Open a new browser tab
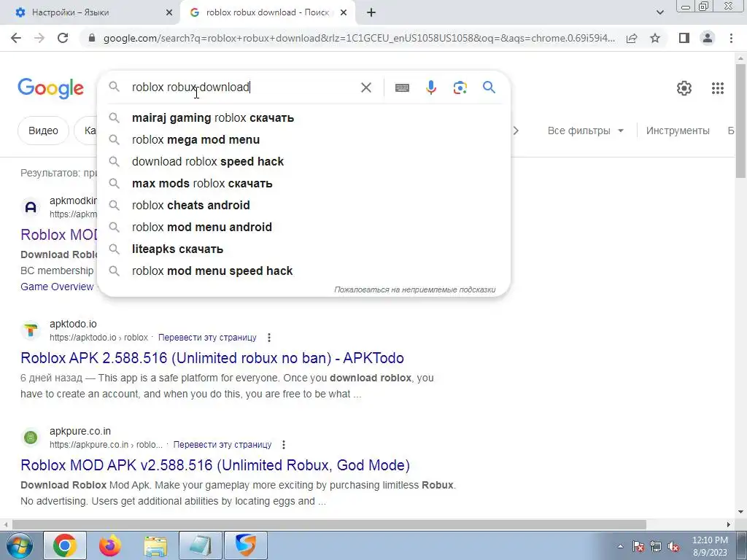 371,12
